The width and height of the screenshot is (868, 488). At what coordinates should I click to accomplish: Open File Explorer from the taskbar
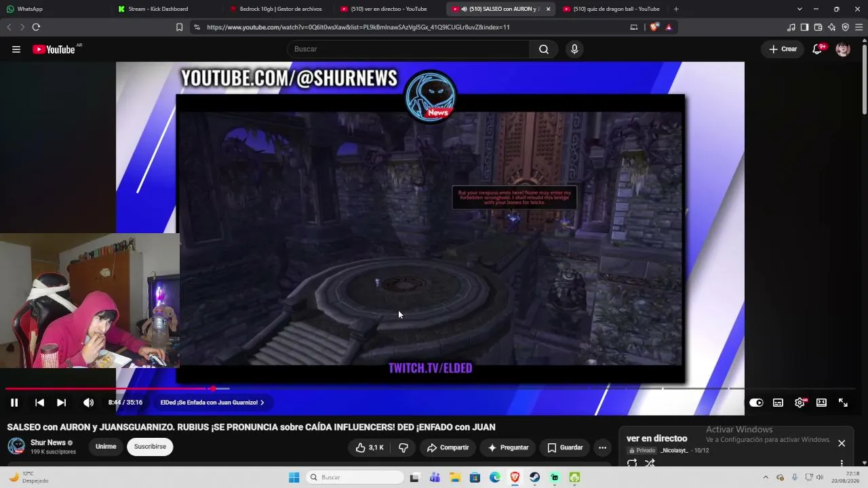(455, 478)
